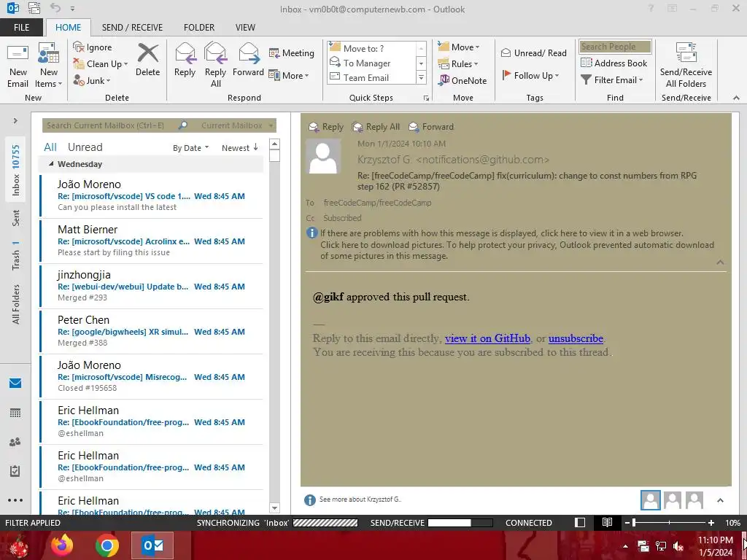Open the More respond options
Screen dimensions: 747x560
[x=289, y=75]
